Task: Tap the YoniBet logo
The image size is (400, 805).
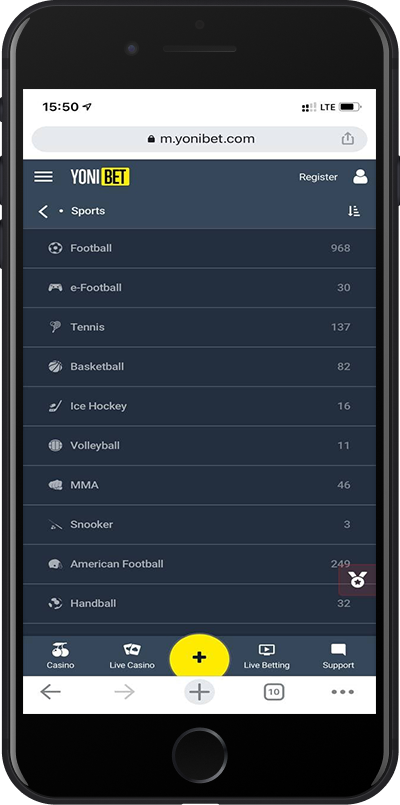Action: coord(100,177)
